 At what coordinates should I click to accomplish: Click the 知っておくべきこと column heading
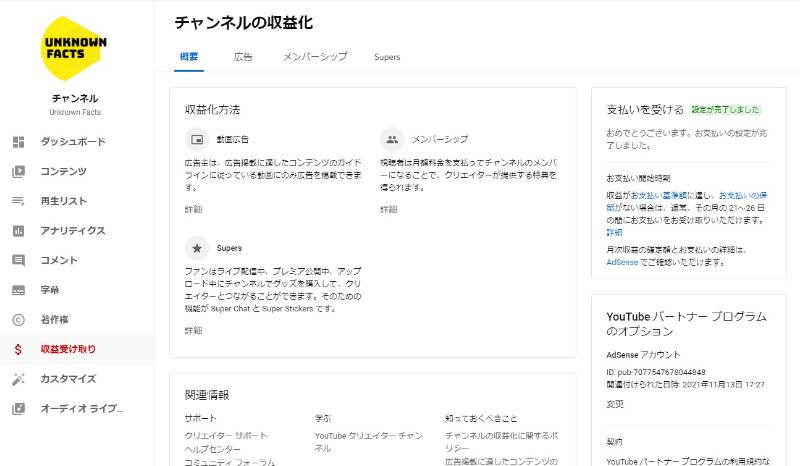[481, 419]
